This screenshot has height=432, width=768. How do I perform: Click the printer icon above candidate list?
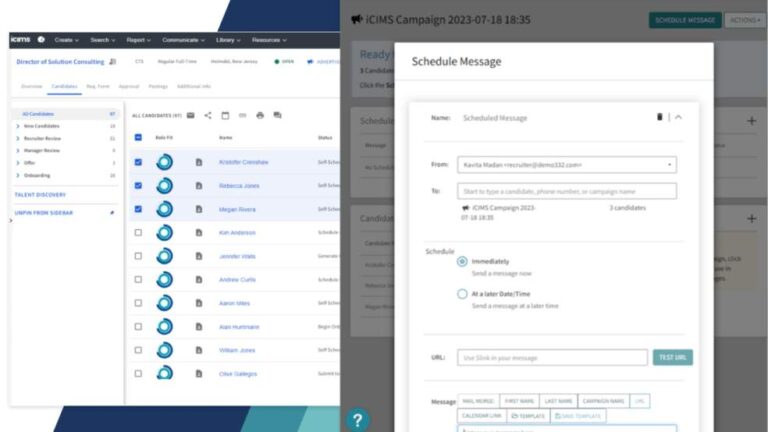click(260, 115)
